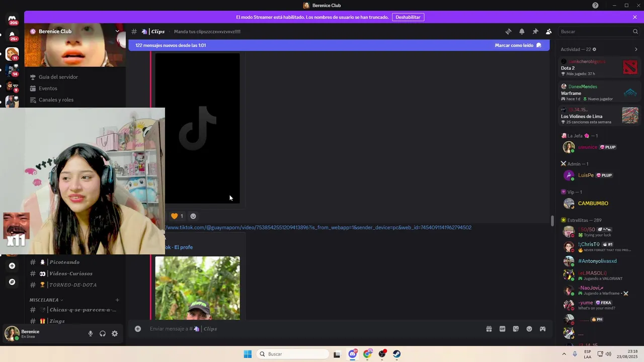Toggle the member list icon

click(x=548, y=31)
